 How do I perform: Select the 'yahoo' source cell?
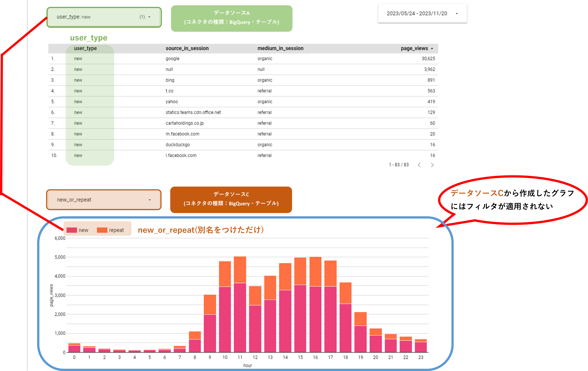coord(172,102)
